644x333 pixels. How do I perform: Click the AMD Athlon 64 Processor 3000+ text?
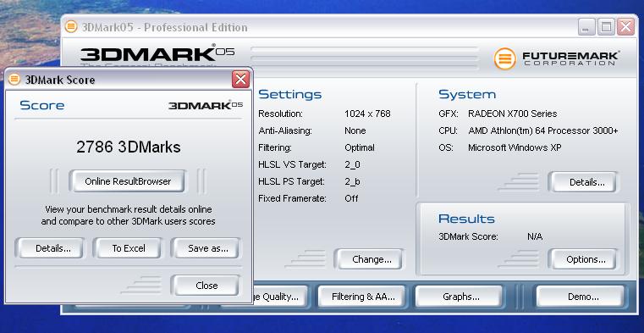[543, 130]
